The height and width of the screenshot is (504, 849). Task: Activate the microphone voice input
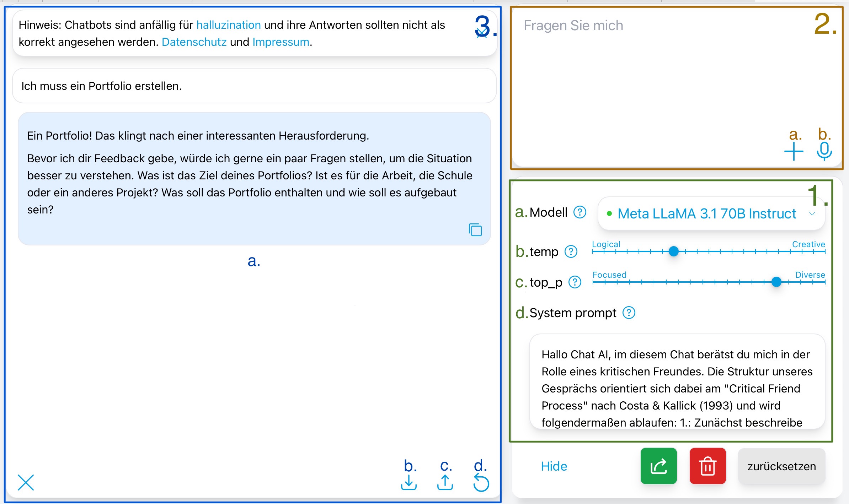point(824,151)
